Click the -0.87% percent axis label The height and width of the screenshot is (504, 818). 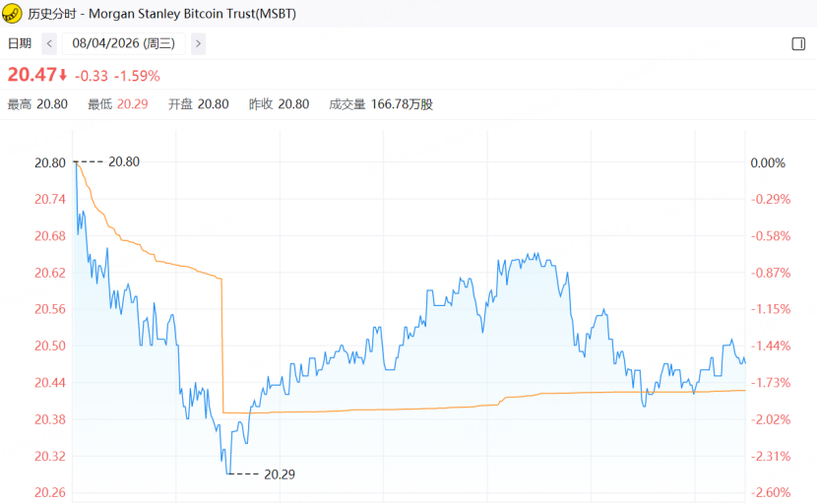tap(771, 273)
